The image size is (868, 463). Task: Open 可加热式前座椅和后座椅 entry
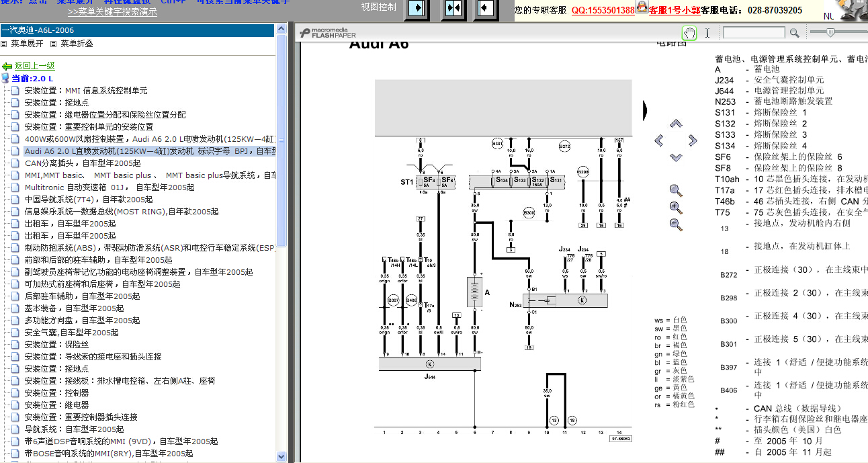click(102, 284)
